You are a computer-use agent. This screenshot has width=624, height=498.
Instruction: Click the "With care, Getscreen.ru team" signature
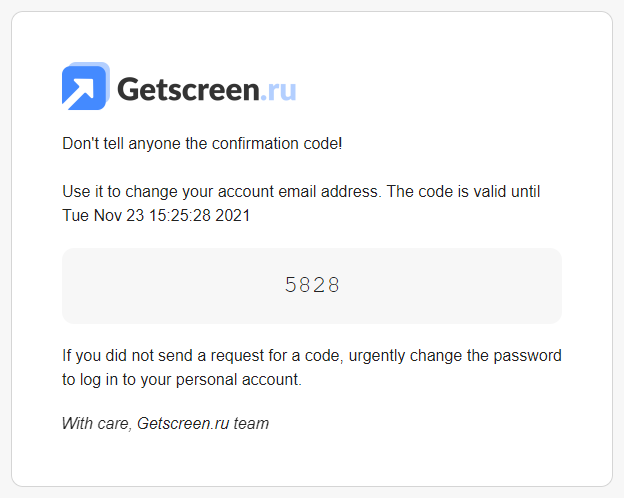click(x=166, y=423)
